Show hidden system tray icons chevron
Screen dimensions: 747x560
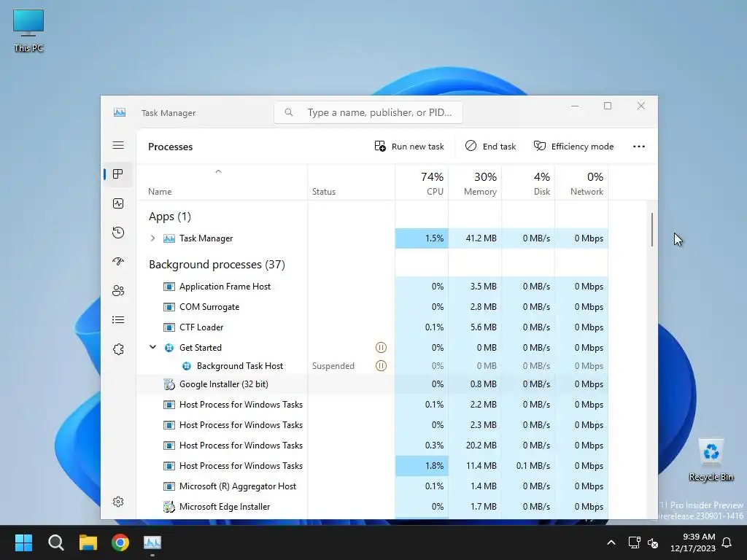point(611,542)
